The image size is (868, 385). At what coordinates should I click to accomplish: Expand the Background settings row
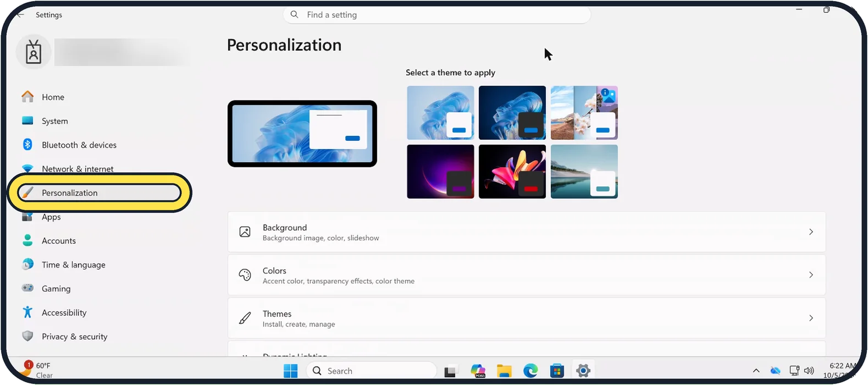527,232
